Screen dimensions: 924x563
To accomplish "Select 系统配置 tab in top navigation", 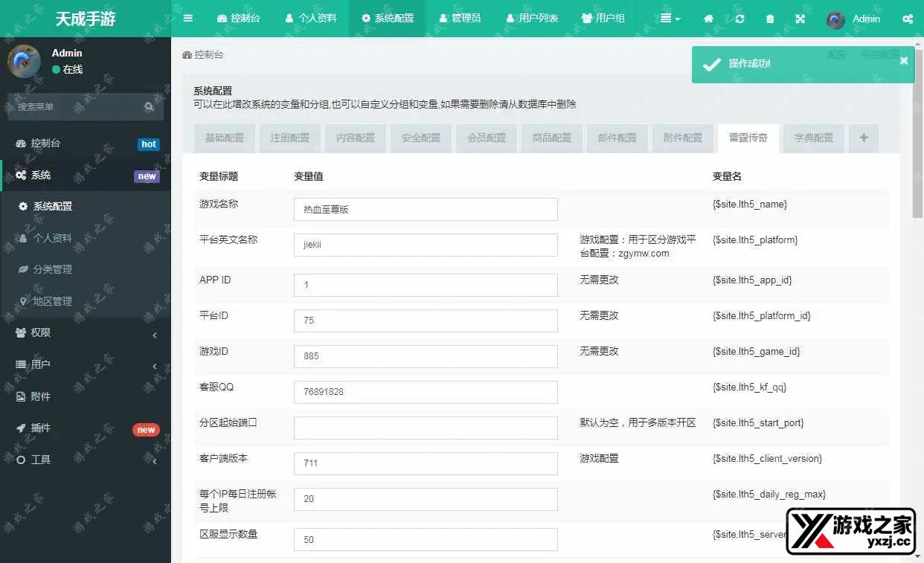I will click(388, 19).
